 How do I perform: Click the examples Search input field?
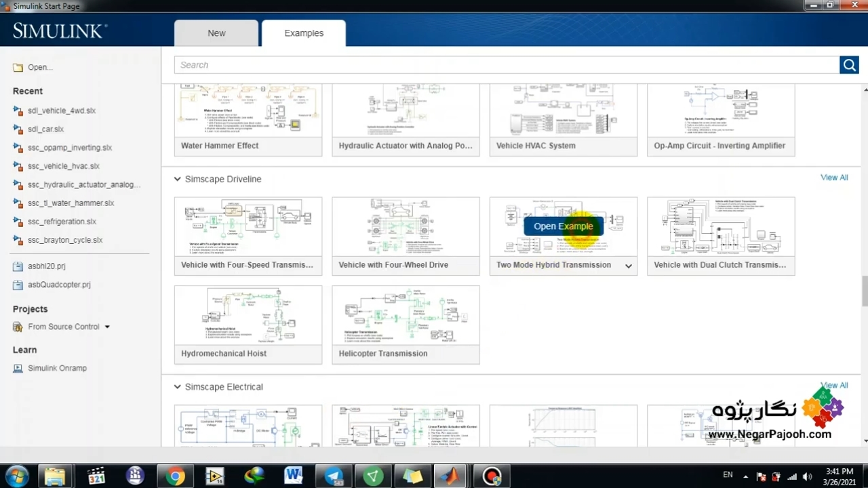pos(506,65)
